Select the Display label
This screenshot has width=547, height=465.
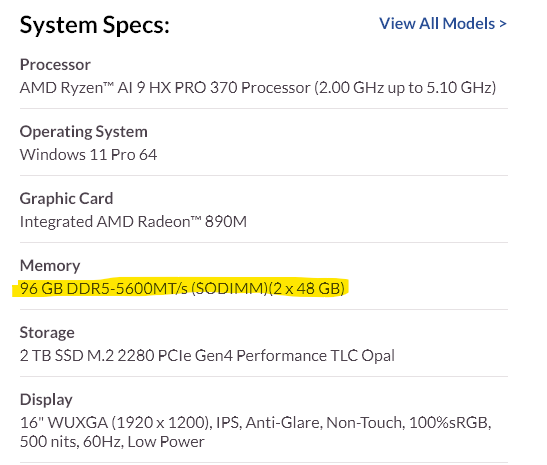pyautogui.click(x=46, y=400)
